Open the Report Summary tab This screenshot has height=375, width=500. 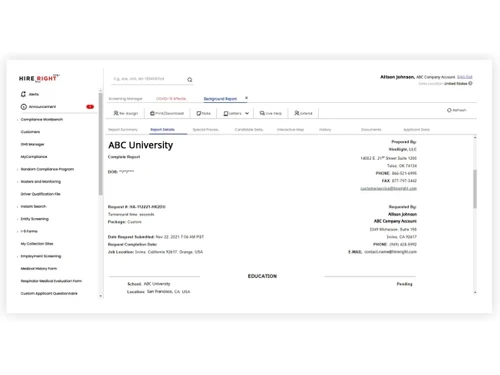(x=123, y=130)
